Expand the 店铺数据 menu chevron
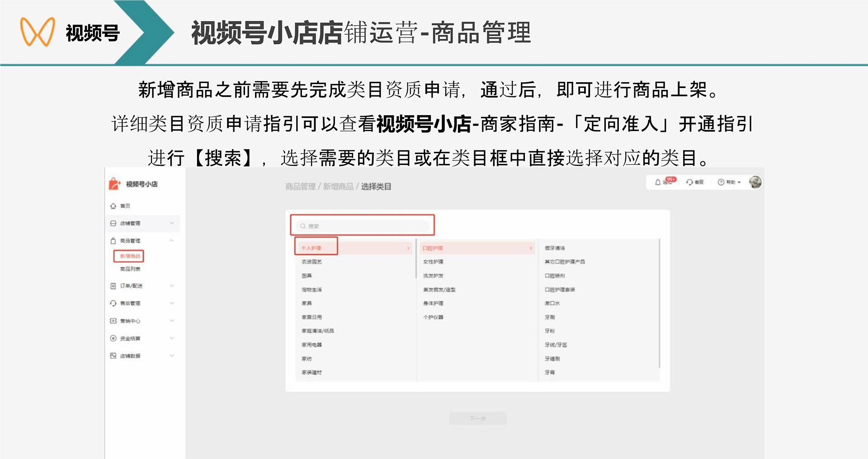868x459 pixels. click(172, 356)
